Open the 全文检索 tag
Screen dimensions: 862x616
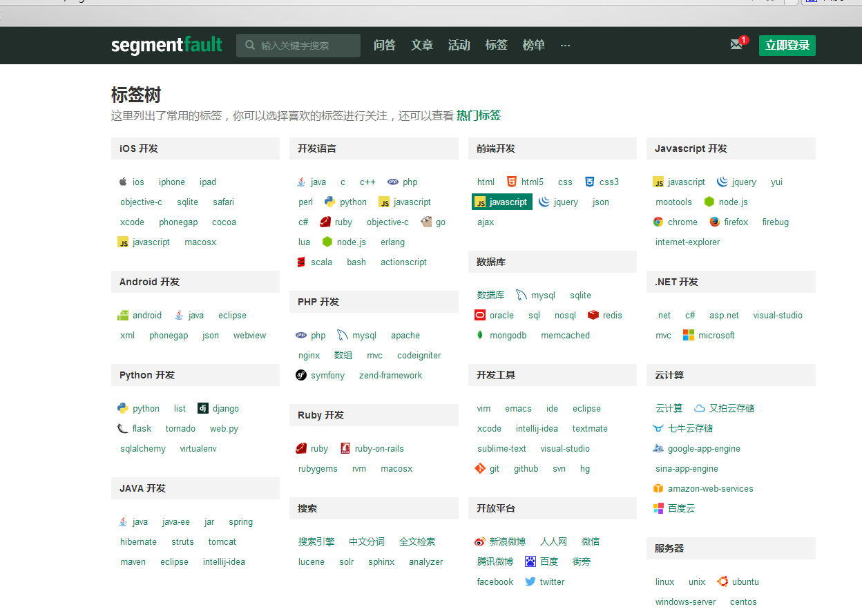point(417,541)
